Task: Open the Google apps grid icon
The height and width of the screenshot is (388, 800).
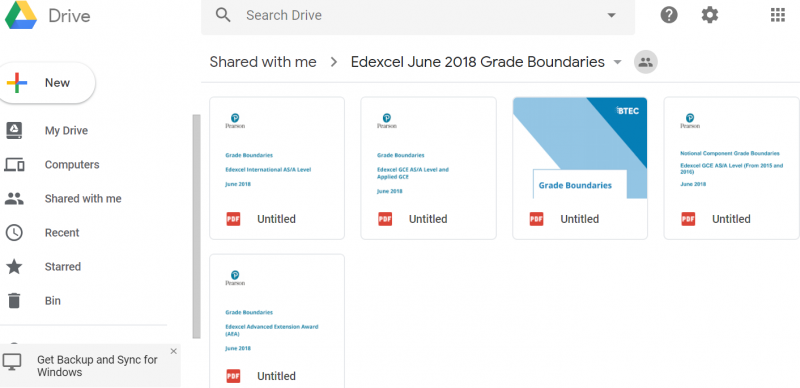Action: [778, 15]
